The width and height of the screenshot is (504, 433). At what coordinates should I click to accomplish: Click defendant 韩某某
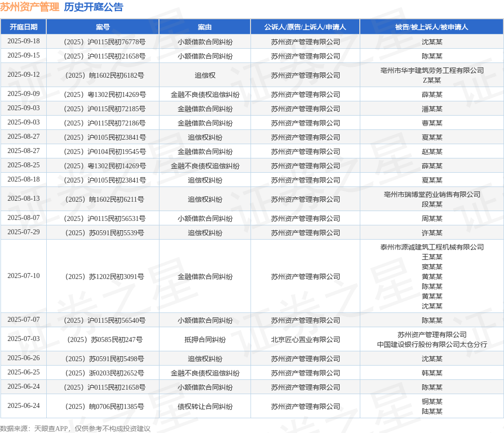tap(432, 373)
